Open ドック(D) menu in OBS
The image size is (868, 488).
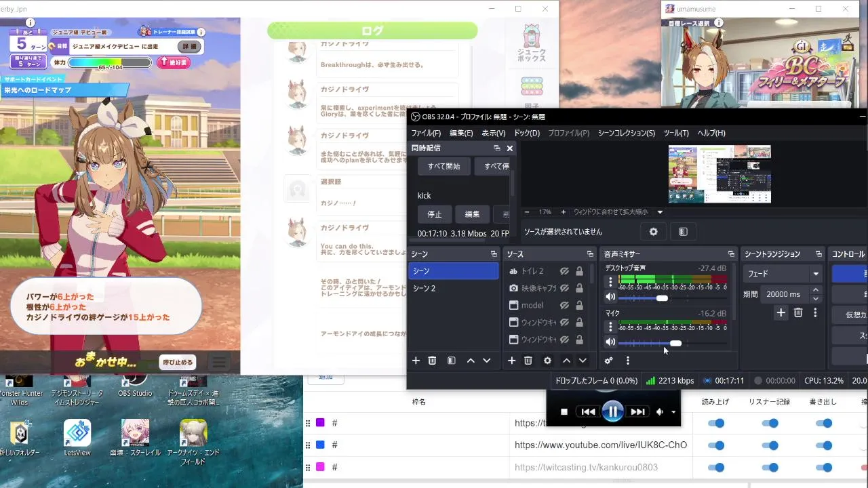[527, 133]
